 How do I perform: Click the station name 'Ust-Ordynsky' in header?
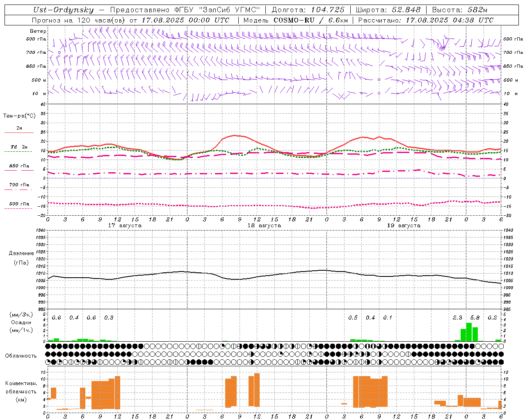point(63,10)
